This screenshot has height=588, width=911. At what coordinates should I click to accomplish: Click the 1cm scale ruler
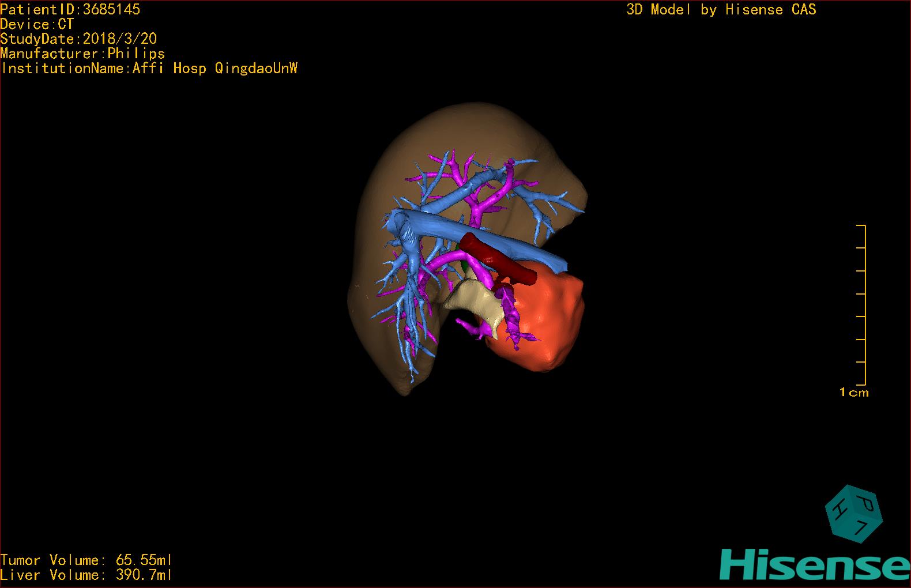coord(861,305)
